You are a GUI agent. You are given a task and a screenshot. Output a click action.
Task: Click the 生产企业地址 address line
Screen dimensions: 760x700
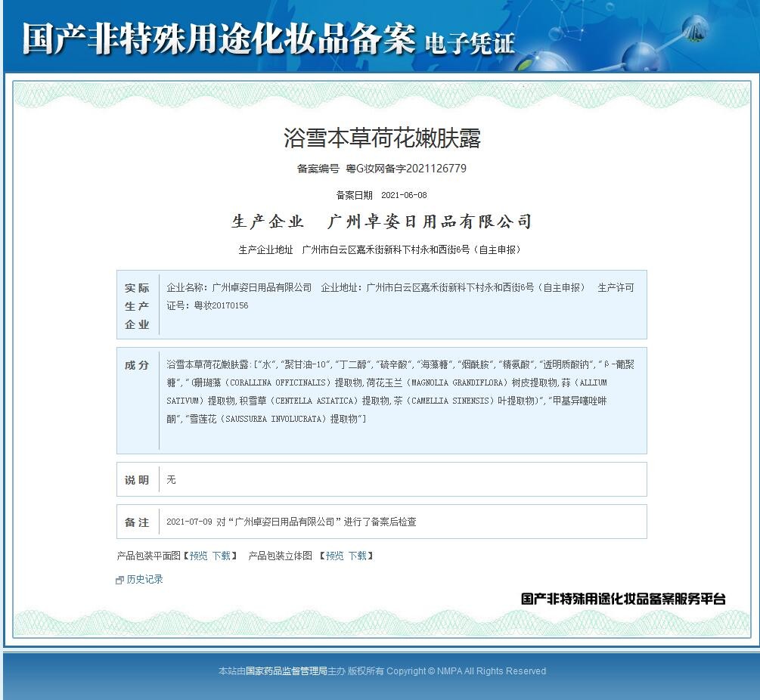click(380, 250)
